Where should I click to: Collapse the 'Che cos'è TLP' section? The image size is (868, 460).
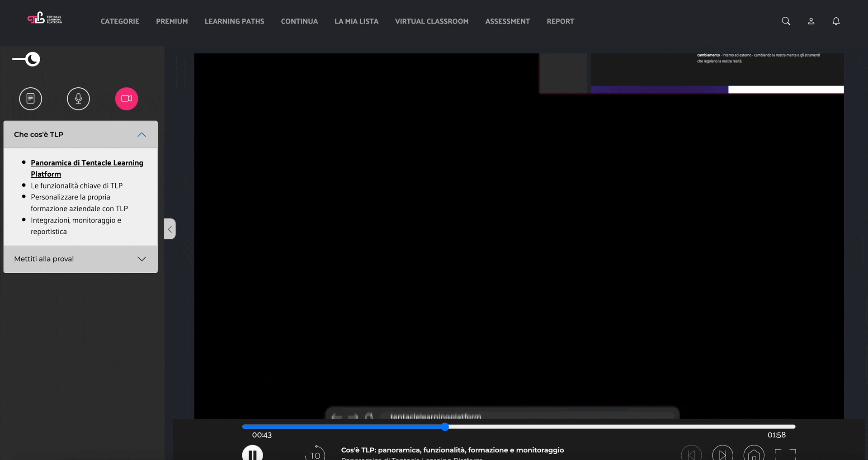point(142,134)
